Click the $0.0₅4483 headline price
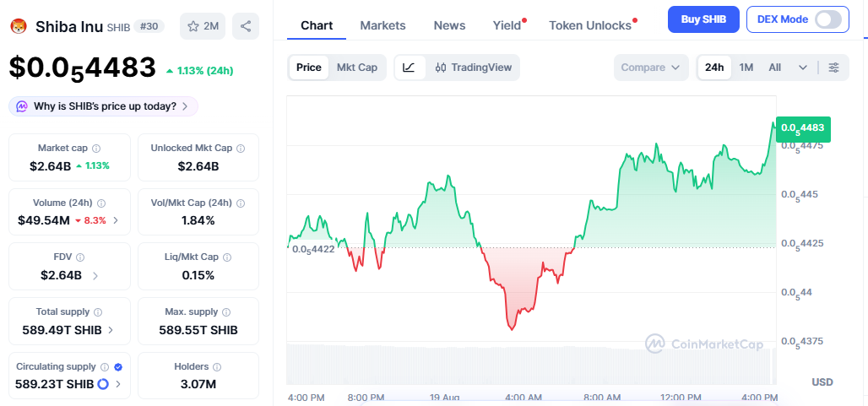The width and height of the screenshot is (868, 406). [83, 68]
